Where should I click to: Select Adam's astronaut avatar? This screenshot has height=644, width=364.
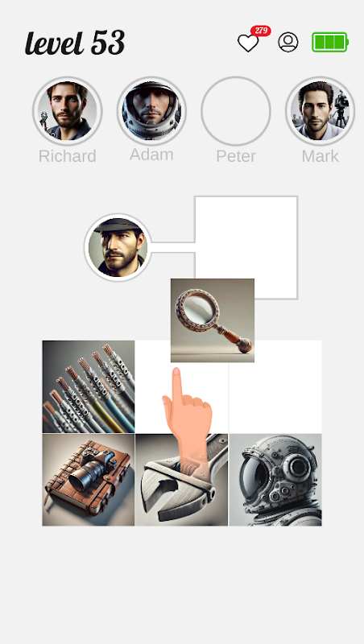(x=151, y=111)
